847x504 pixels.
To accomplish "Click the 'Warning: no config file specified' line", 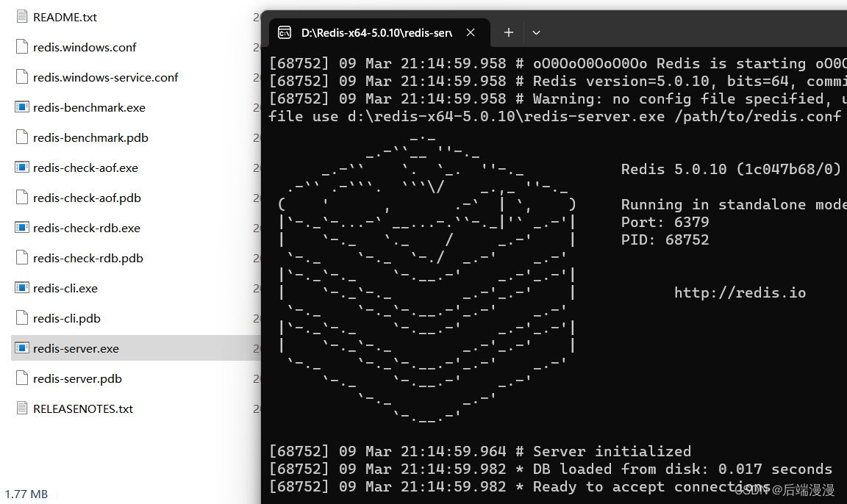I will point(557,98).
